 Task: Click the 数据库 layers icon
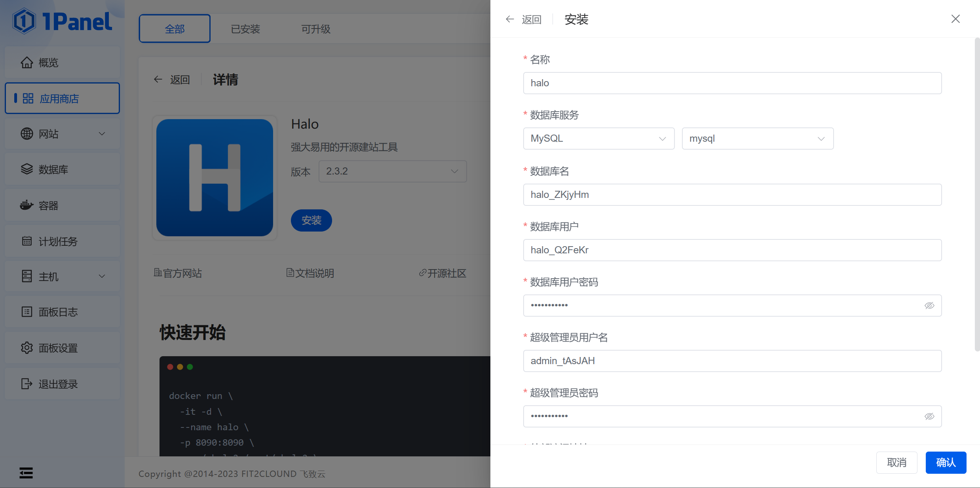click(x=27, y=169)
